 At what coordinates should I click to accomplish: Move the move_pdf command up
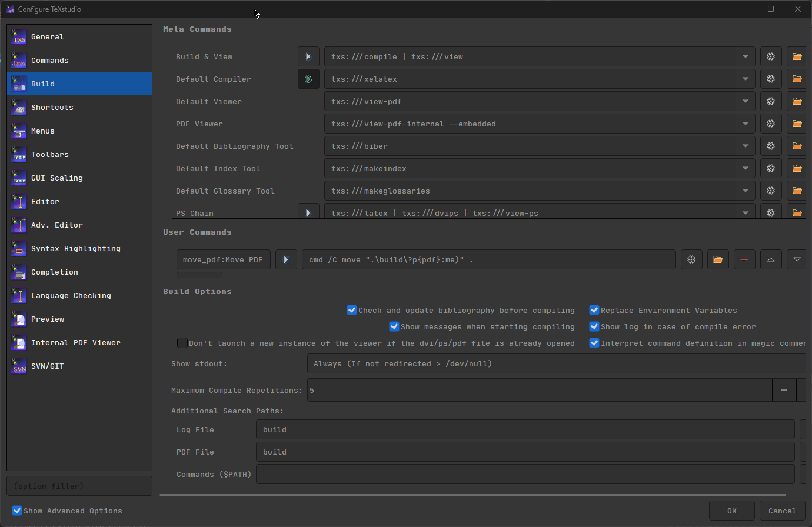tap(771, 259)
